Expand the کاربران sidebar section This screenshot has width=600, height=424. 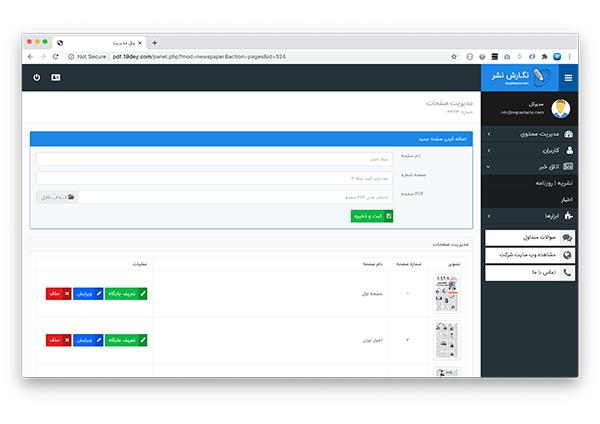click(530, 150)
